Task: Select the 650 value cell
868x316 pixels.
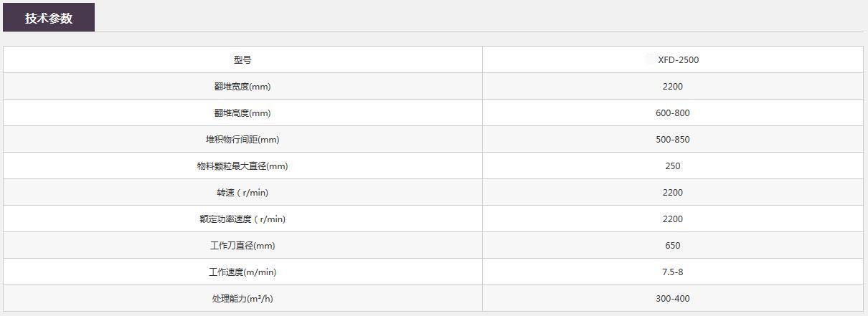Action: click(672, 246)
